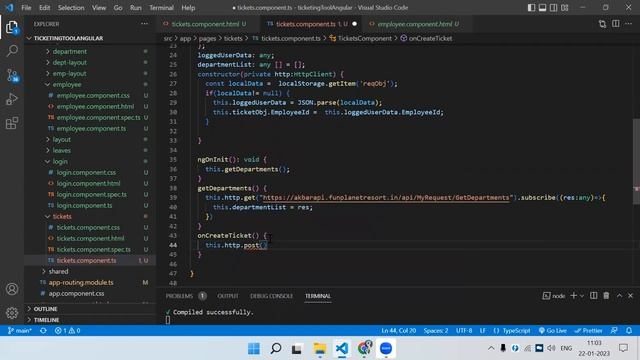Image resolution: width=640 pixels, height=360 pixels.
Task: Toggle bottom panel layout icon
Action: pos(542,8)
